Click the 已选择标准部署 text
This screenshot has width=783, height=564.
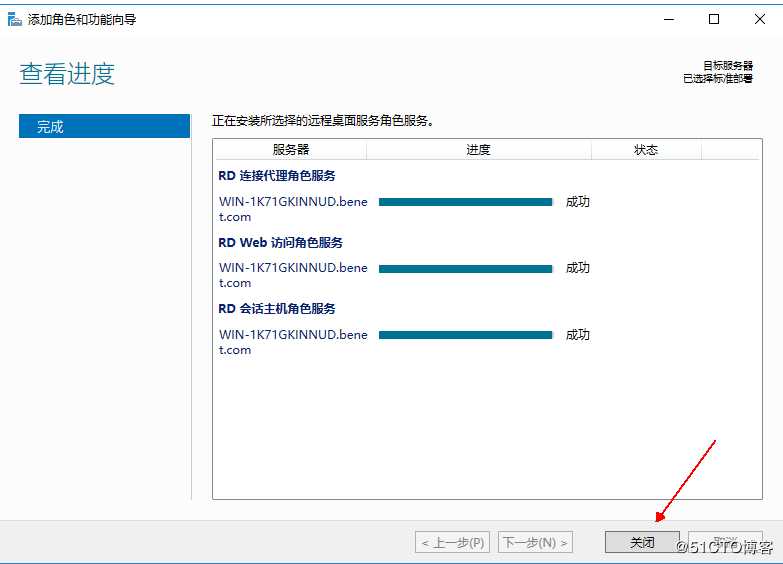point(718,78)
